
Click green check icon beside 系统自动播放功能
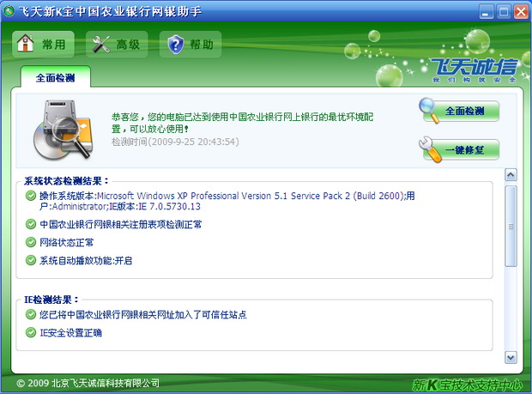point(32,260)
